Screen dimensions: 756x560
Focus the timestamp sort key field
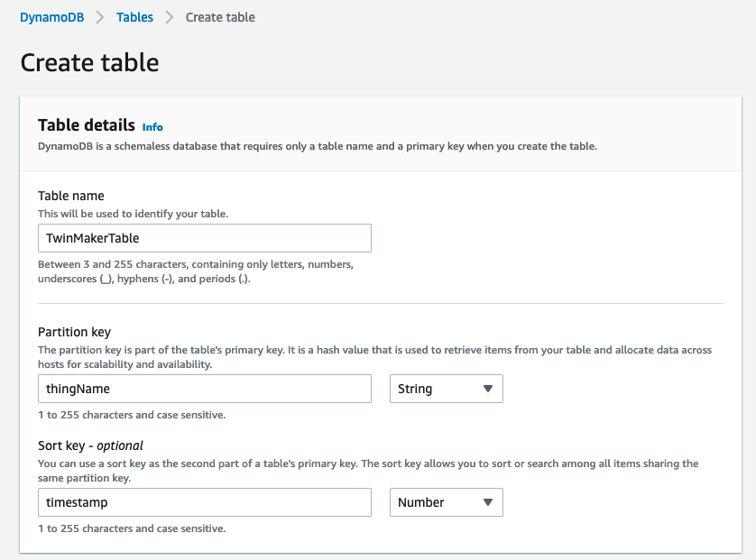[204, 502]
